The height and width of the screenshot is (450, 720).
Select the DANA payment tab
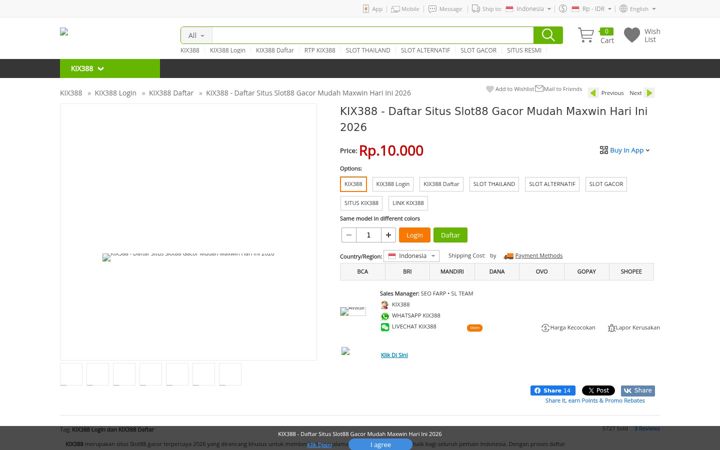point(497,272)
